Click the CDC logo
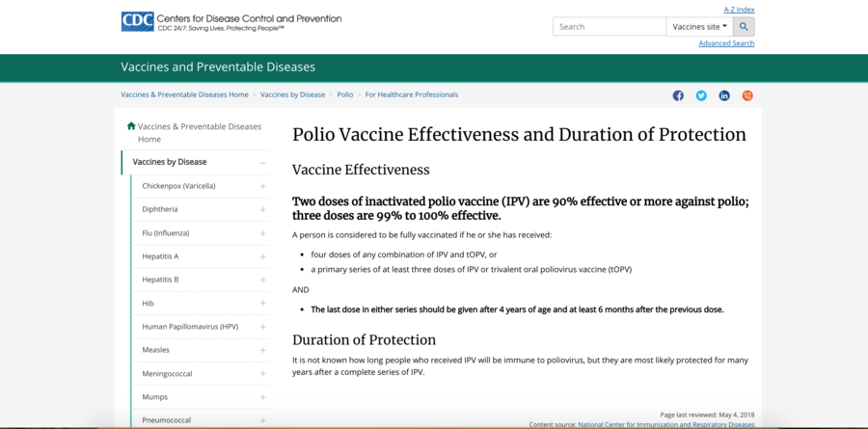This screenshot has width=868, height=429. tap(137, 21)
